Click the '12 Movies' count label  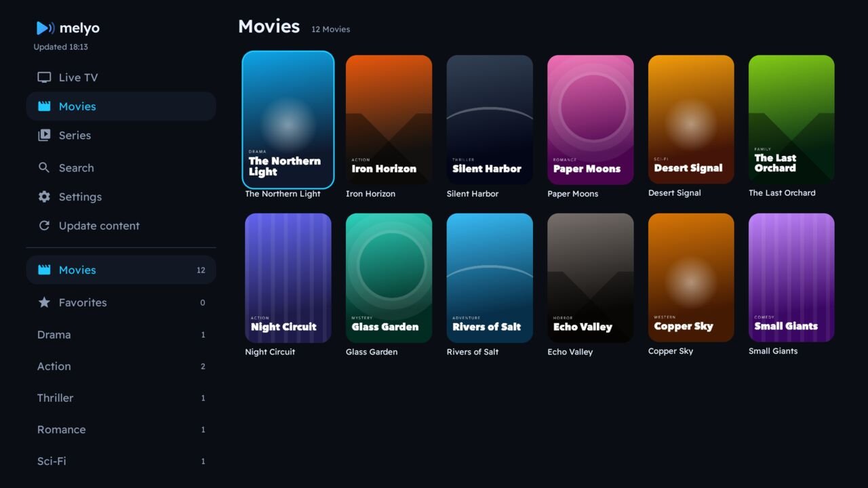click(x=331, y=29)
